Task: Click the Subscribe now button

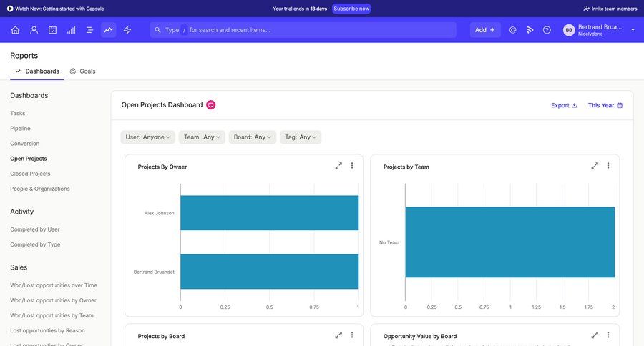Action: (351, 9)
